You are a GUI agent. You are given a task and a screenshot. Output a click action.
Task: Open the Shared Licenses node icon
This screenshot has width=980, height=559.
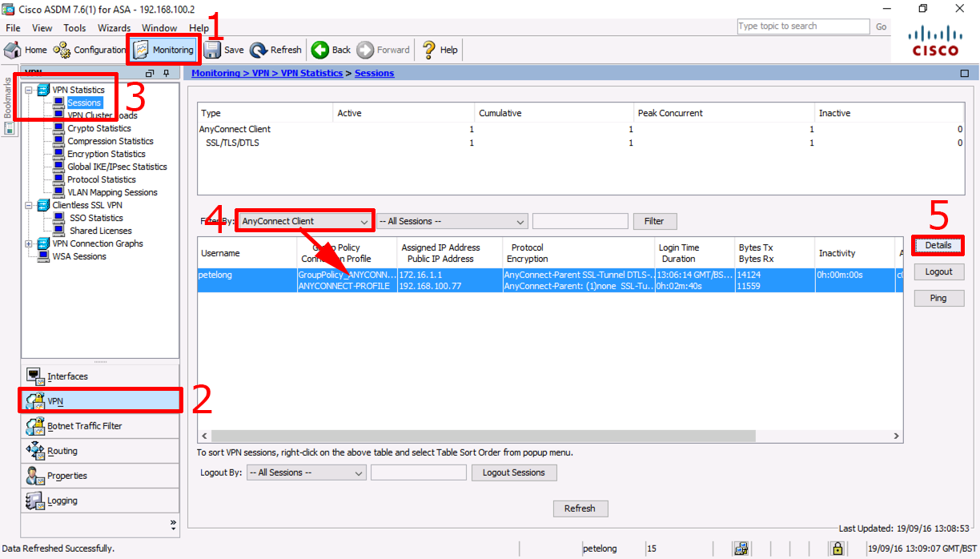(59, 231)
